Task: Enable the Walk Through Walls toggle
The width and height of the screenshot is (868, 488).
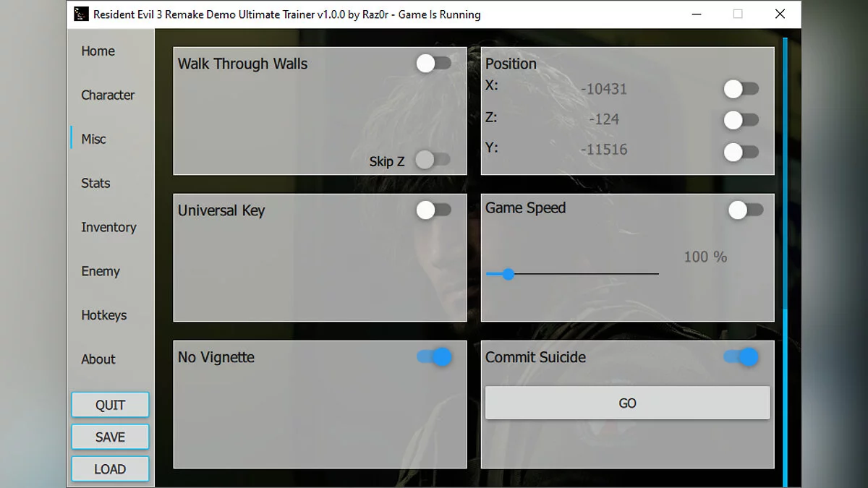Action: point(434,64)
